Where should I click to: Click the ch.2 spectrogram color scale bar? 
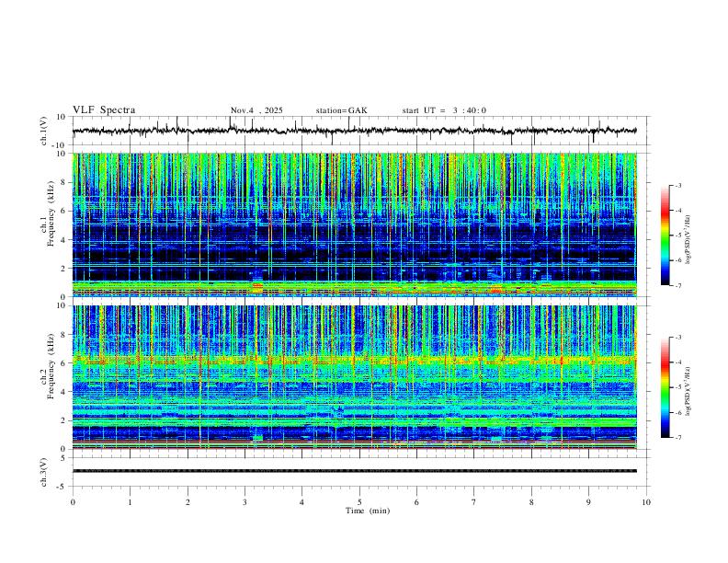pos(665,387)
